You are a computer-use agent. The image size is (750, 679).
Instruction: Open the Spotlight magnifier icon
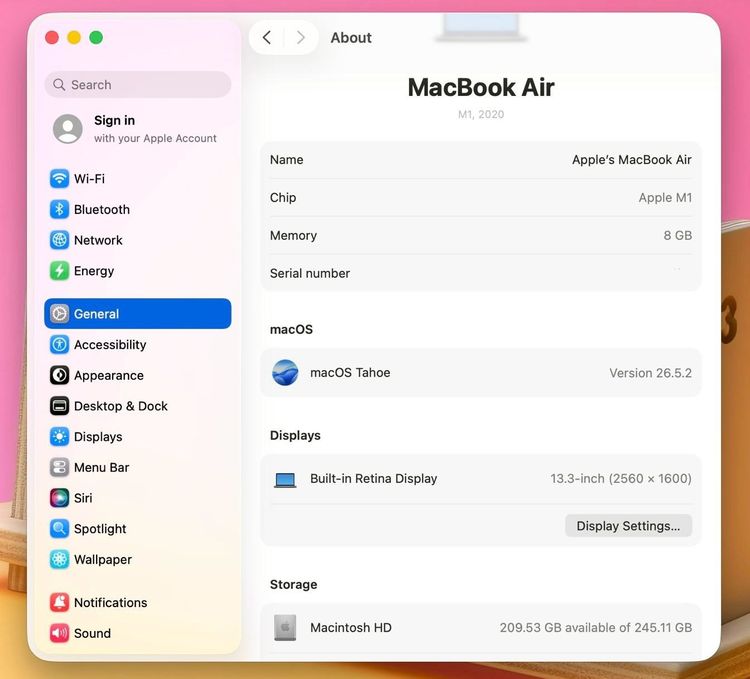click(x=59, y=528)
